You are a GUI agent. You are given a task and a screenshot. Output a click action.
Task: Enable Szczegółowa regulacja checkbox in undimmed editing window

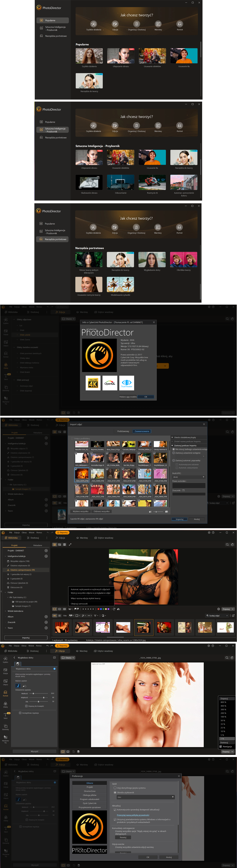pos(20,713)
